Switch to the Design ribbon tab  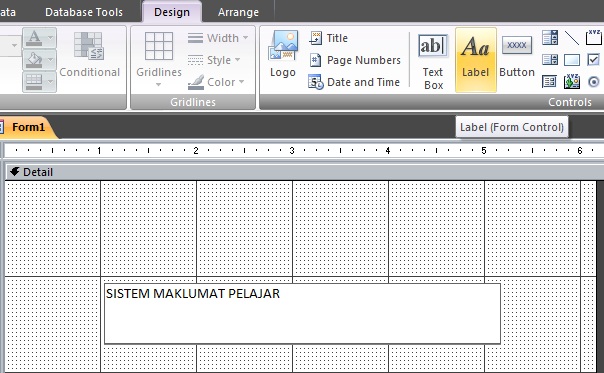coord(172,12)
